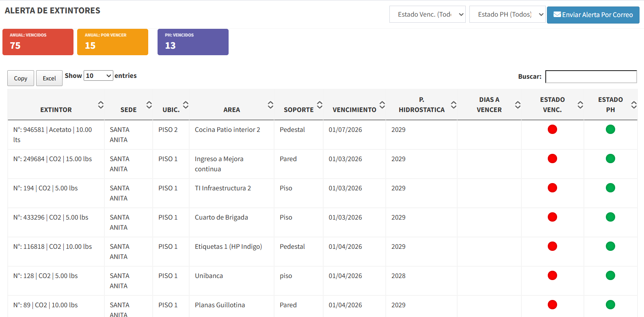Sort by the ESTADO VENC. column
The height and width of the screenshot is (317, 644).
(x=553, y=105)
